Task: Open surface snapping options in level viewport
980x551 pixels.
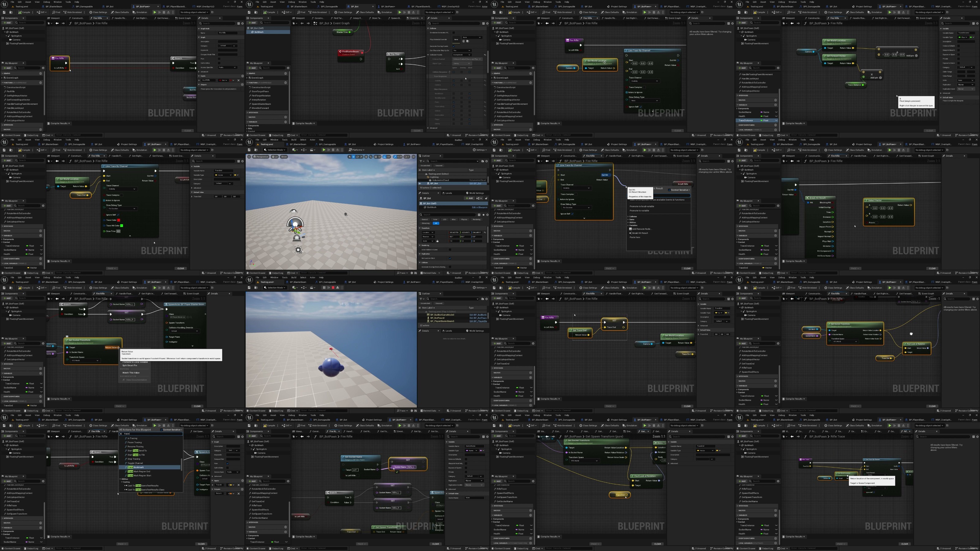Action: click(x=371, y=157)
